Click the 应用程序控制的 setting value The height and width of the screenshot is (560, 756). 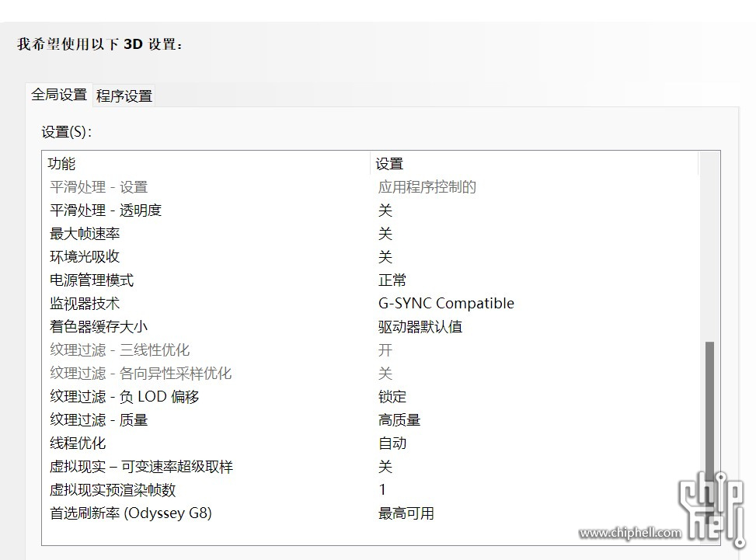pos(427,187)
